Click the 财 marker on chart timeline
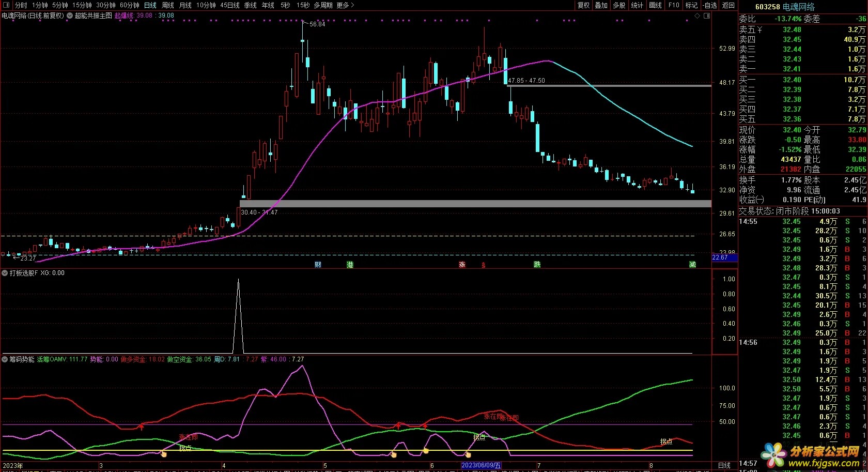This screenshot has height=472, width=868. click(x=318, y=265)
